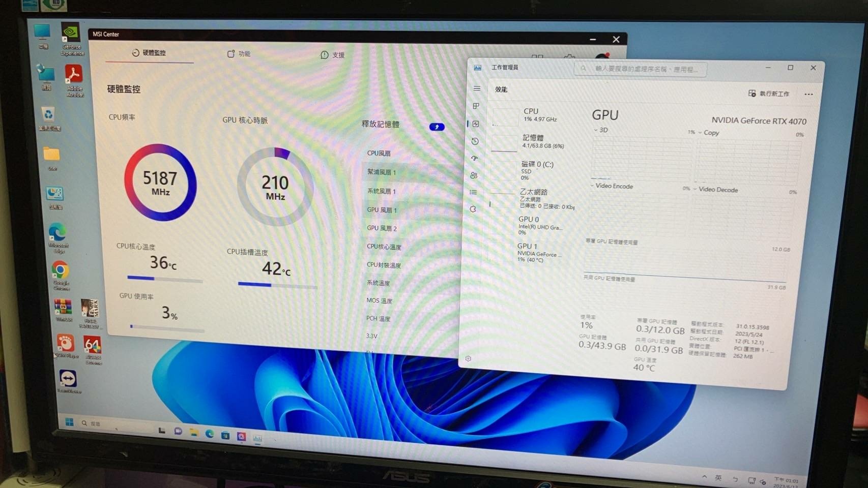Open File Explorer from the taskbar
This screenshot has width=868, height=488.
[x=194, y=433]
